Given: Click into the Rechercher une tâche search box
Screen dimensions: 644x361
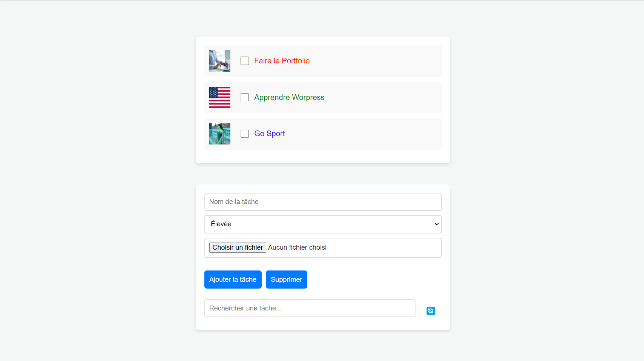Looking at the screenshot, I should click(310, 308).
